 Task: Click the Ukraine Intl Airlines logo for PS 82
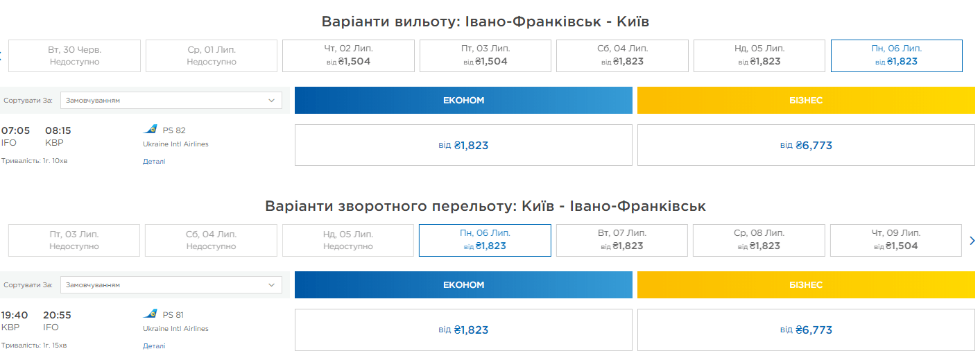(x=150, y=130)
